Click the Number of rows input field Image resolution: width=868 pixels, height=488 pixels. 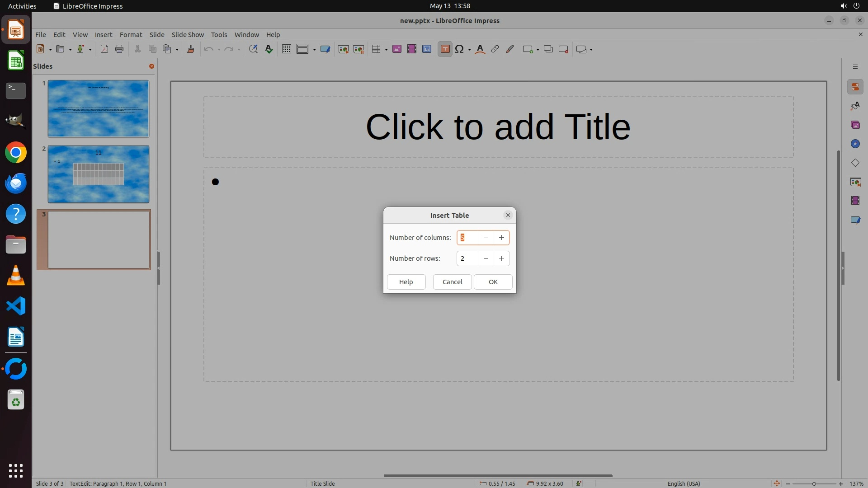point(467,258)
